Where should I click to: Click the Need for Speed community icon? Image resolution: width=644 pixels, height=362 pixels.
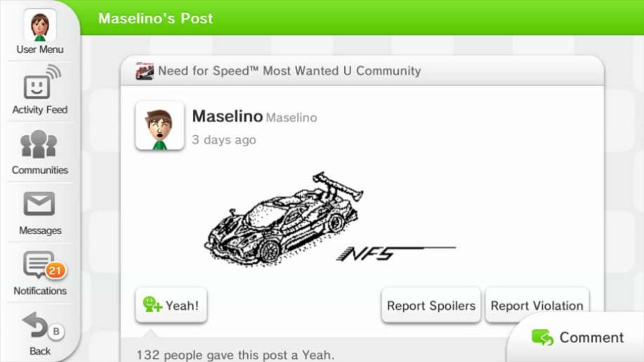pos(145,71)
